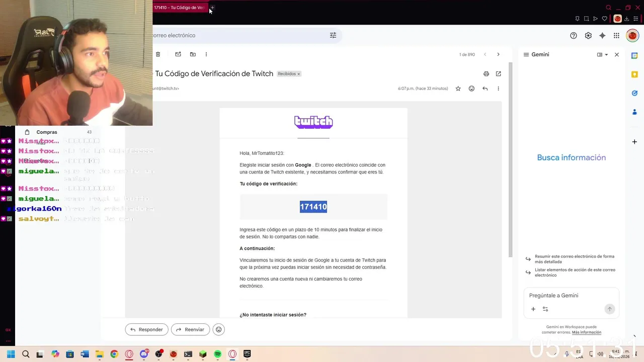
Task: Open Gmail Help question mark icon
Action: (x=574, y=36)
